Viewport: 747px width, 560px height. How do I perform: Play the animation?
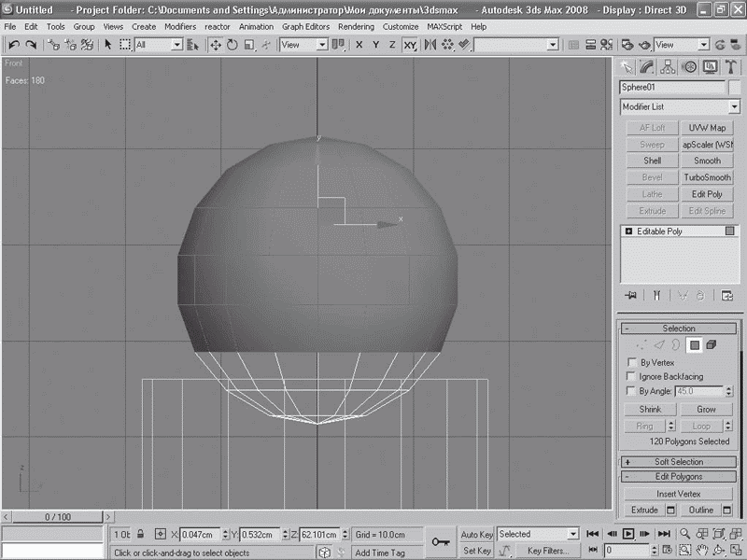[x=628, y=534]
